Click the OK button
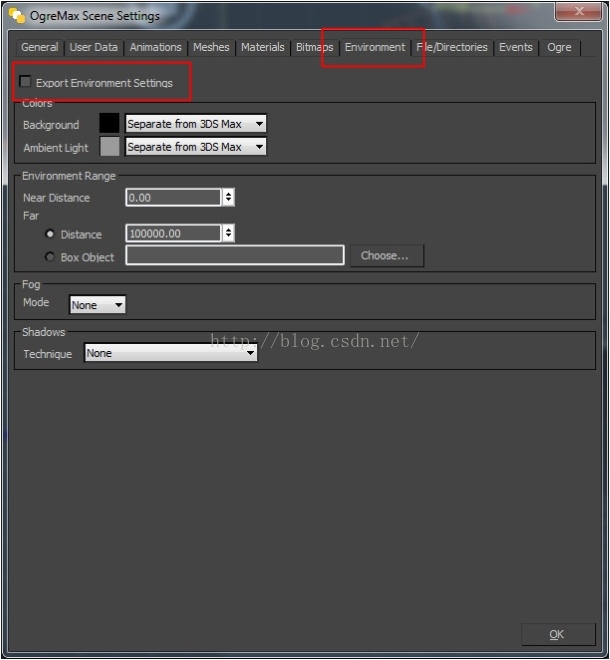The width and height of the screenshot is (610, 660). tap(558, 634)
